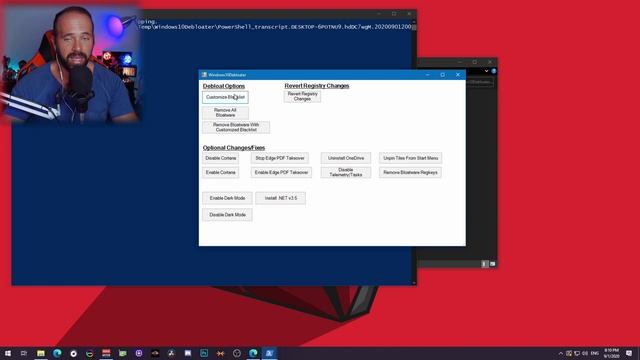The height and width of the screenshot is (360, 640).
Task: Open the Windows Start menu
Action: point(8,353)
